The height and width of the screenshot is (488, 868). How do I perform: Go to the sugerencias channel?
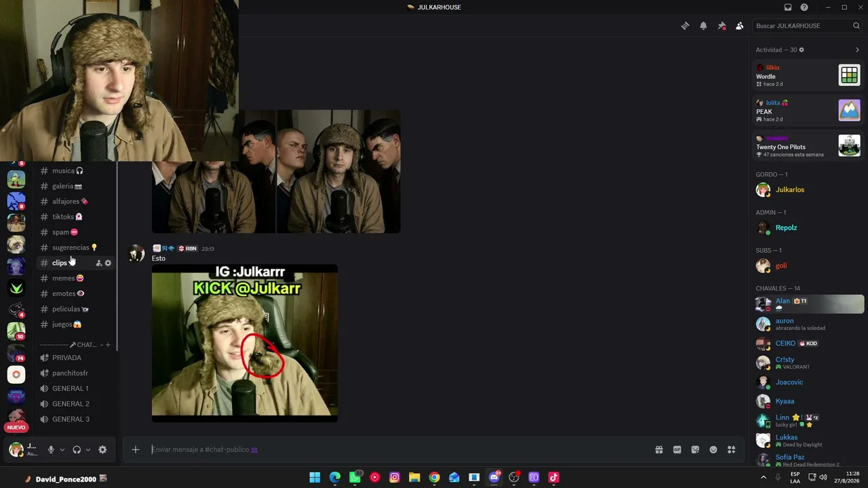75,247
